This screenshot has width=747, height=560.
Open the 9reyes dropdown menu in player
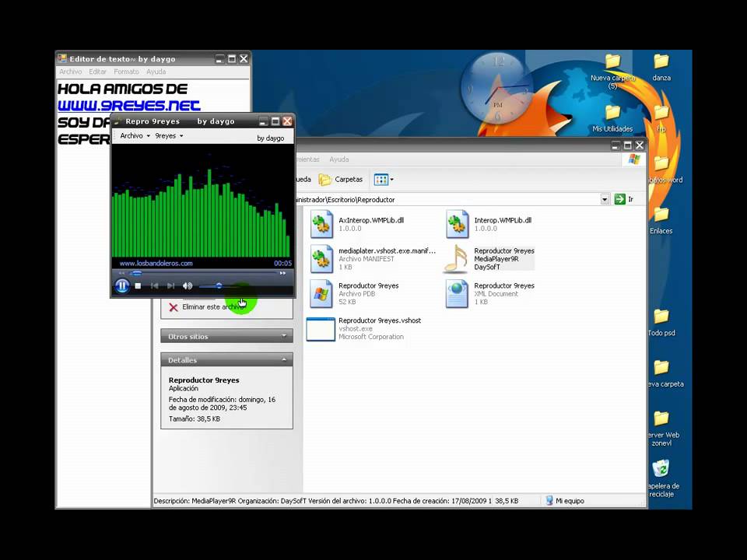[169, 135]
